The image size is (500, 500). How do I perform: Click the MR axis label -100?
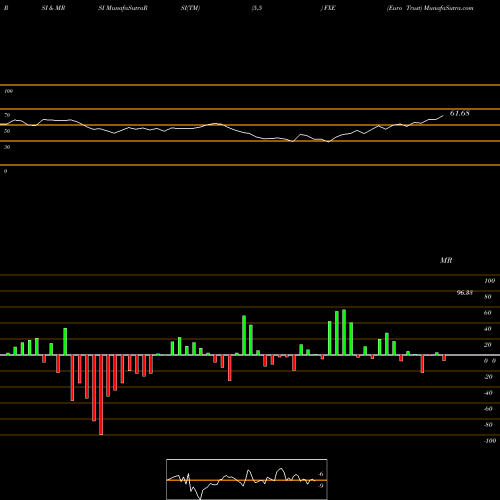[490, 441]
